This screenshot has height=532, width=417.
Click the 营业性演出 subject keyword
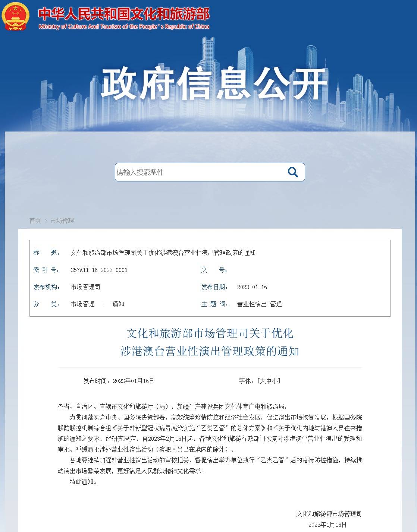252,304
